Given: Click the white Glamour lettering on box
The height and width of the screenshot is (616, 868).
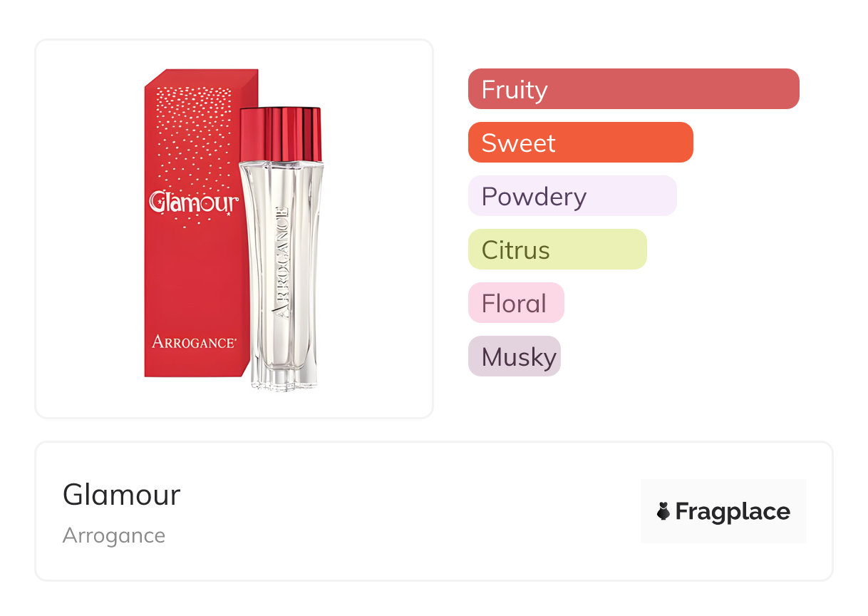Looking at the screenshot, I should (193, 202).
